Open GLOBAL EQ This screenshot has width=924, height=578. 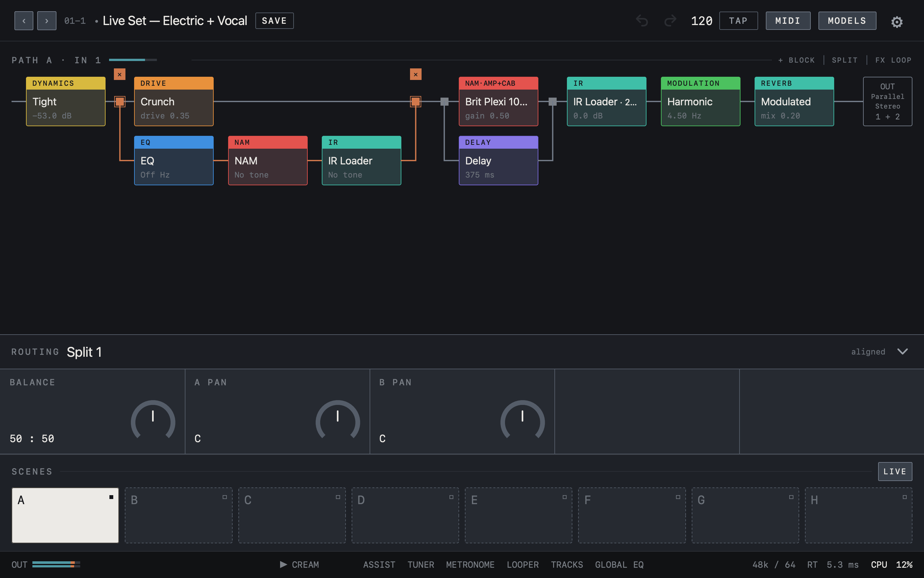(x=619, y=564)
